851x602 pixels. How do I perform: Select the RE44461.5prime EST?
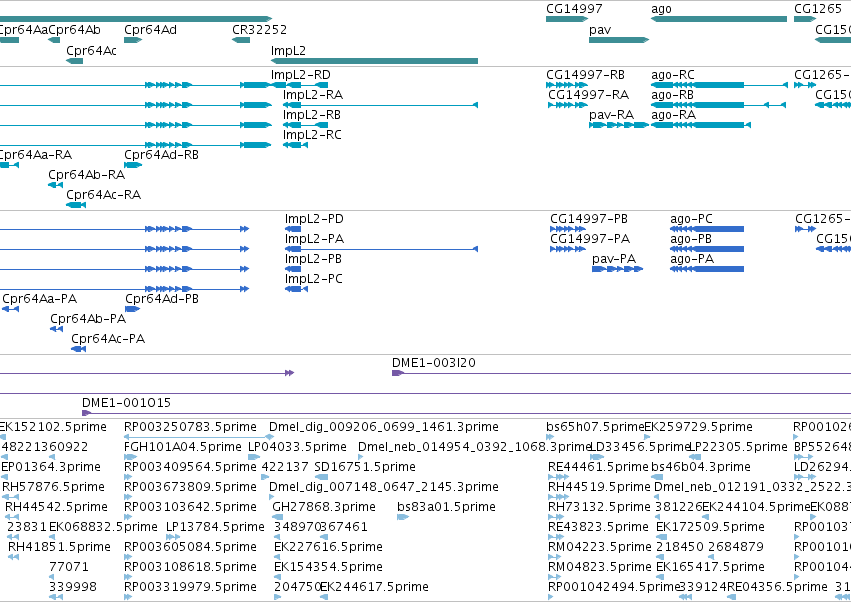tap(558, 477)
